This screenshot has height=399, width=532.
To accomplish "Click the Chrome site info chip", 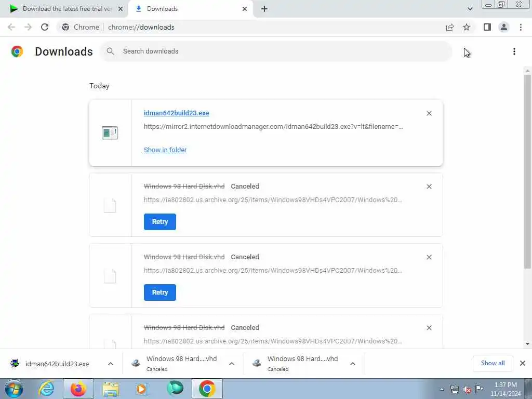I will click(81, 27).
